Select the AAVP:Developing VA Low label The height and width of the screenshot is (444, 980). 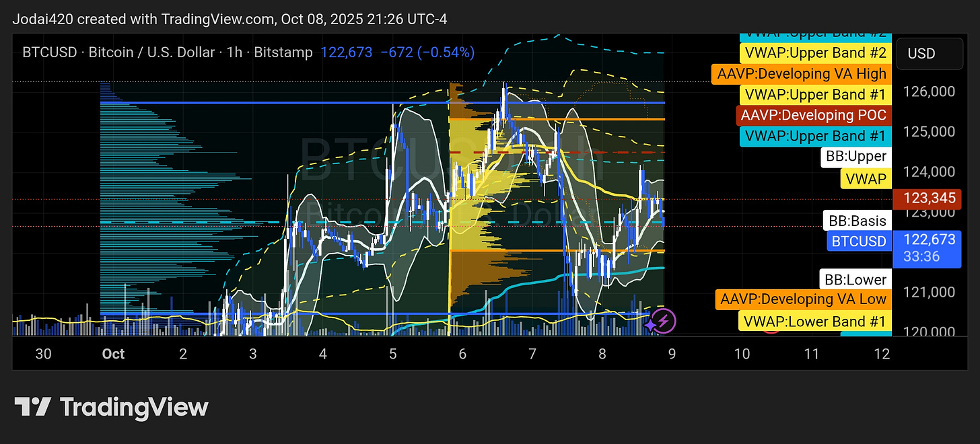(803, 299)
